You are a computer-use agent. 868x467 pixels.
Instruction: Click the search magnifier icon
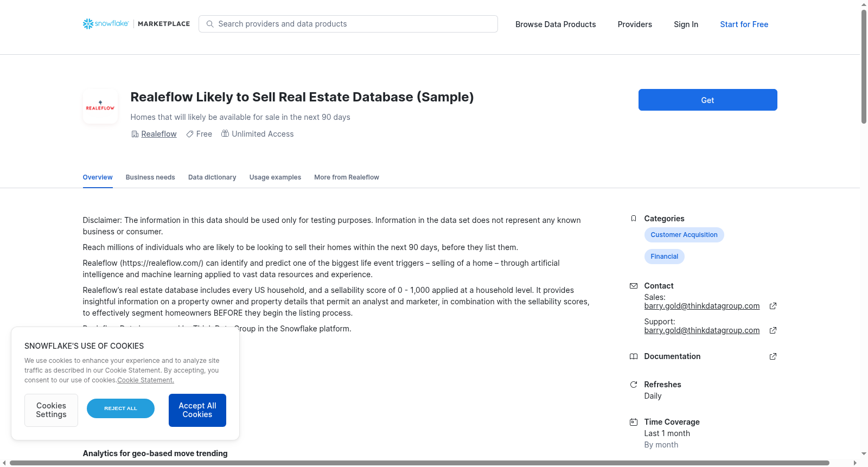pos(210,24)
